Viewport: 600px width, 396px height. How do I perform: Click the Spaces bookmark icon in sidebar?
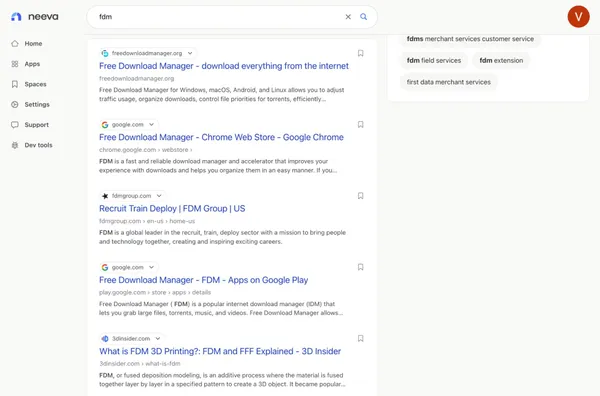pos(15,84)
